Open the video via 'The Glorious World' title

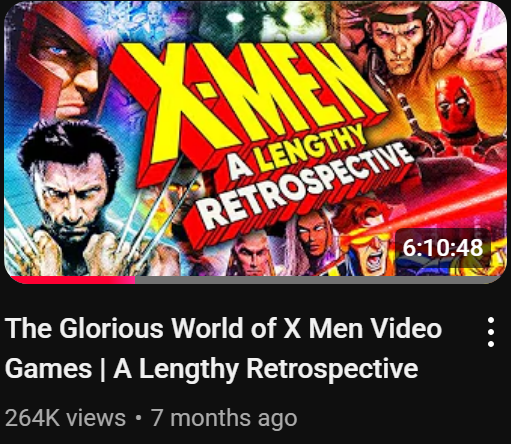point(224,329)
